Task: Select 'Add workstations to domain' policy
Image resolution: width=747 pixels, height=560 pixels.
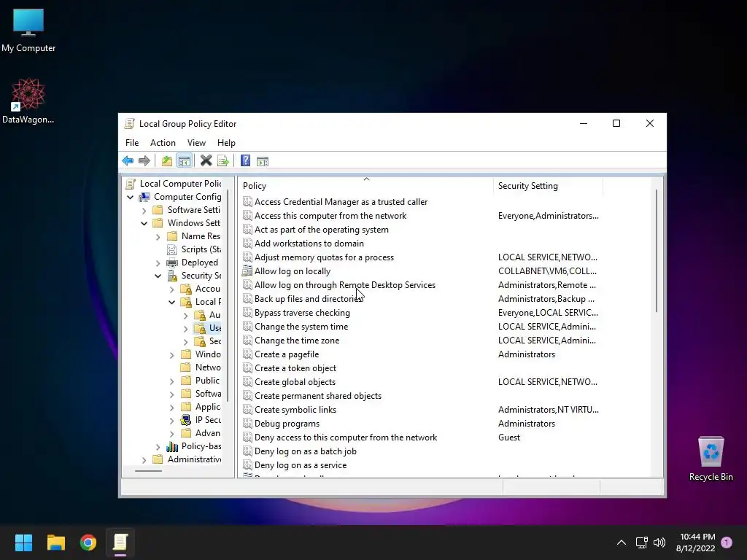Action: click(309, 244)
